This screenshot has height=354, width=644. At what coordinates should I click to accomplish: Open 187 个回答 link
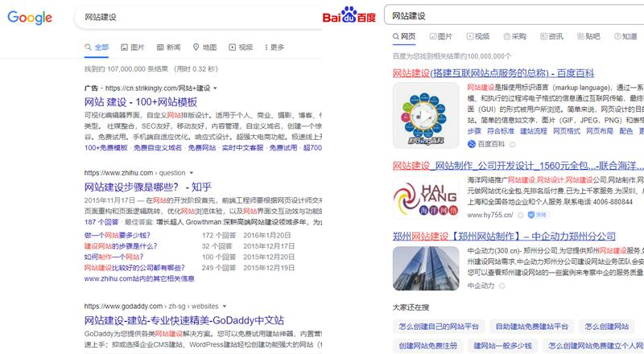coord(101,222)
